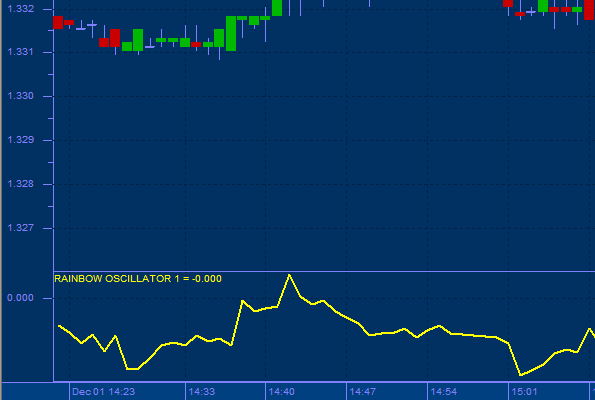Select the 1.329 price axis label
This screenshot has width=595, height=400.
pyautogui.click(x=20, y=140)
